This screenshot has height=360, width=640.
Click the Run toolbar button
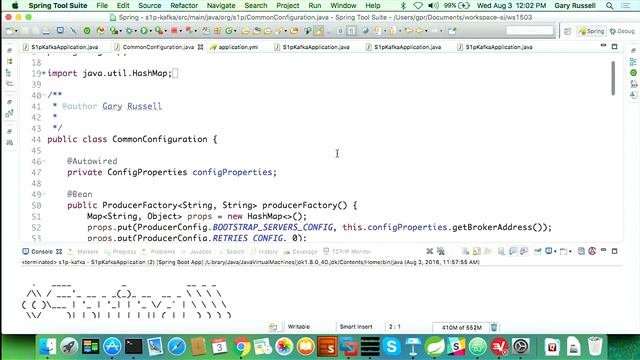(x=144, y=31)
